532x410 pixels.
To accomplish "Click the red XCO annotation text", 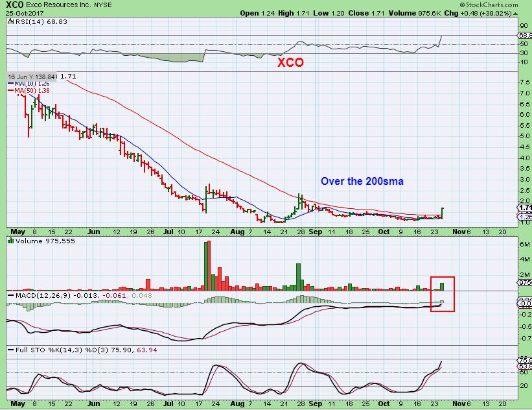I will pos(290,62).
